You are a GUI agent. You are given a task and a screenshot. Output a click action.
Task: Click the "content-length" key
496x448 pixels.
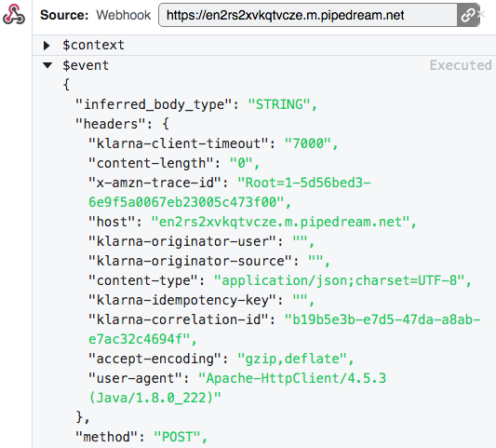[151, 163]
